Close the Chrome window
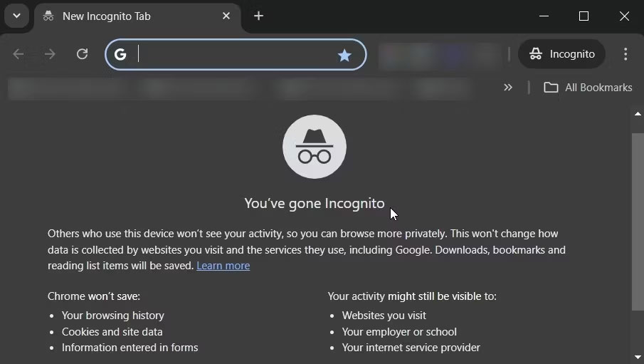The width and height of the screenshot is (644, 364). point(624,16)
